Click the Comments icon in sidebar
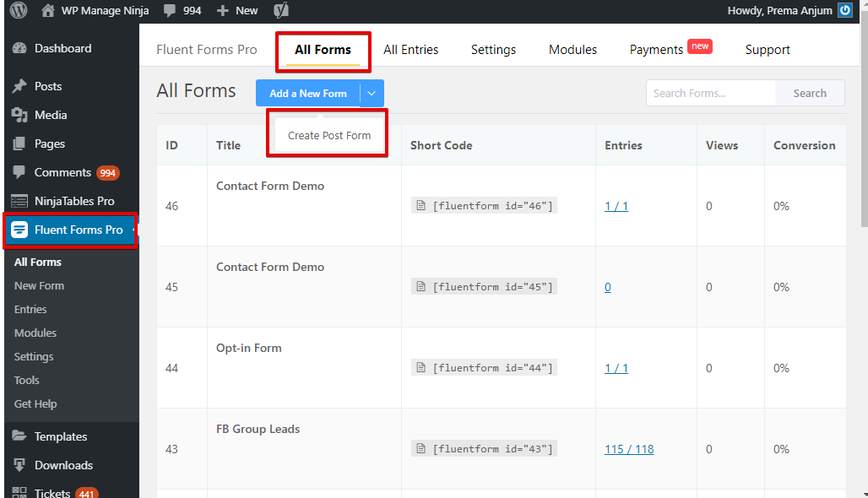The width and height of the screenshot is (868, 498). (x=19, y=172)
